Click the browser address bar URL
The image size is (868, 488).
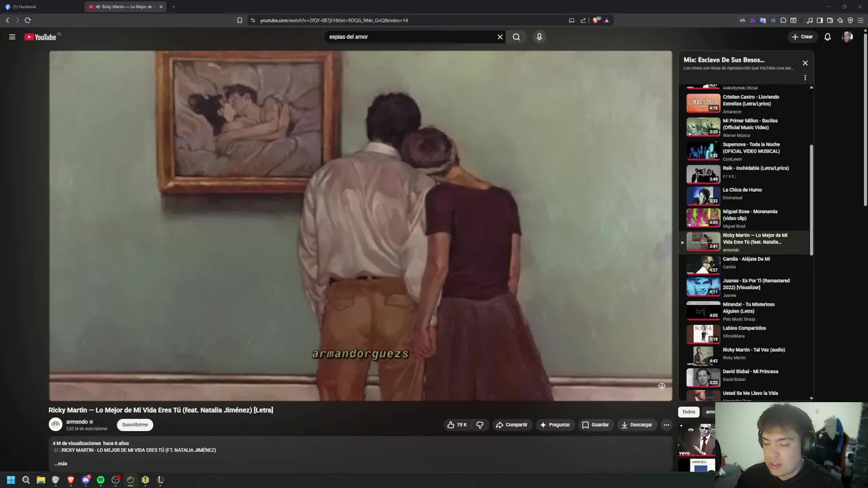334,20
